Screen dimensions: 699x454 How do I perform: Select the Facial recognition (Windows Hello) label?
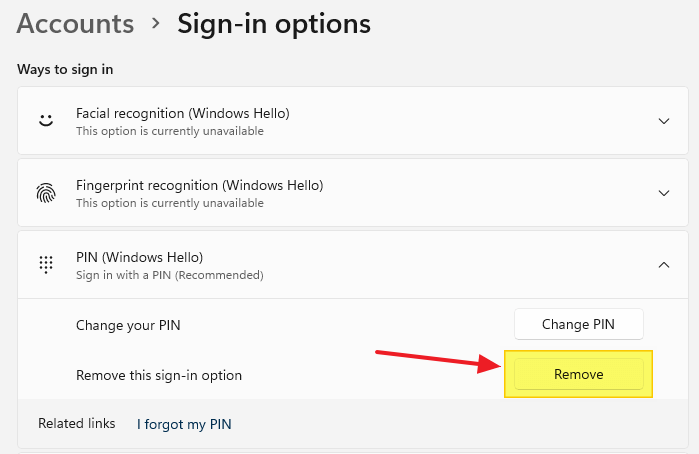click(183, 113)
